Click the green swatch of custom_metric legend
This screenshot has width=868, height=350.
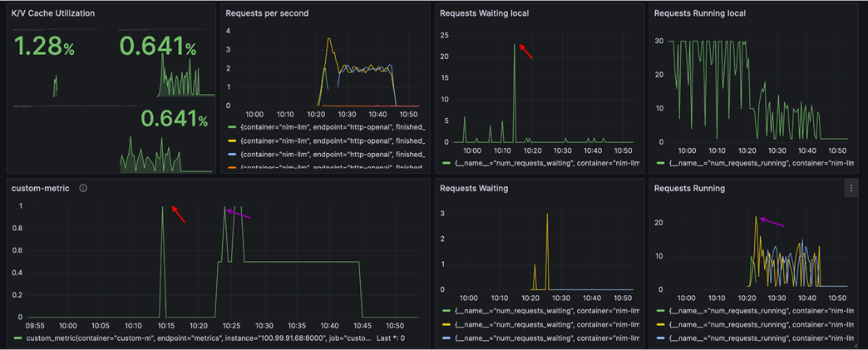(18, 338)
